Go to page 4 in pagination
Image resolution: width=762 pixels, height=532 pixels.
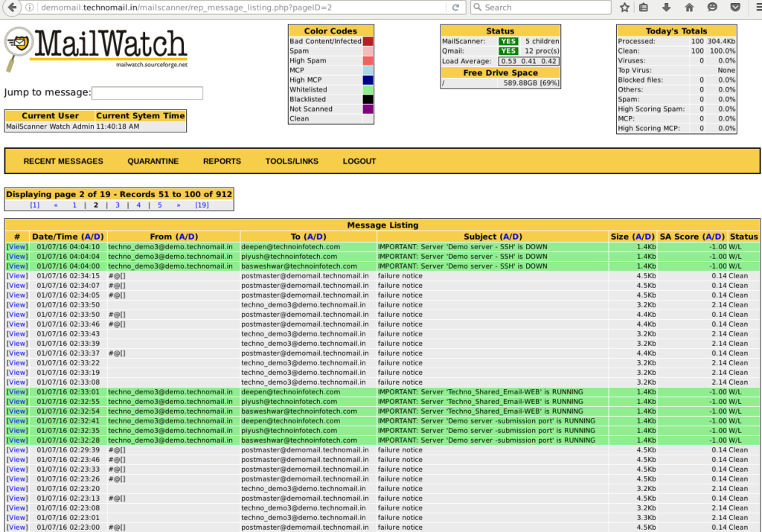pos(138,205)
